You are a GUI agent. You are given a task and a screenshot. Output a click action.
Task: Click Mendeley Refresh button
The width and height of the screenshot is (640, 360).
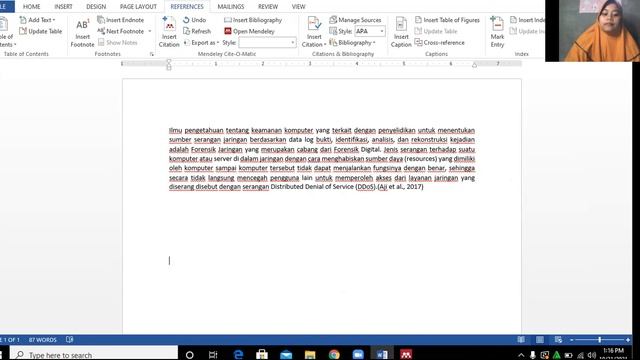click(x=197, y=31)
